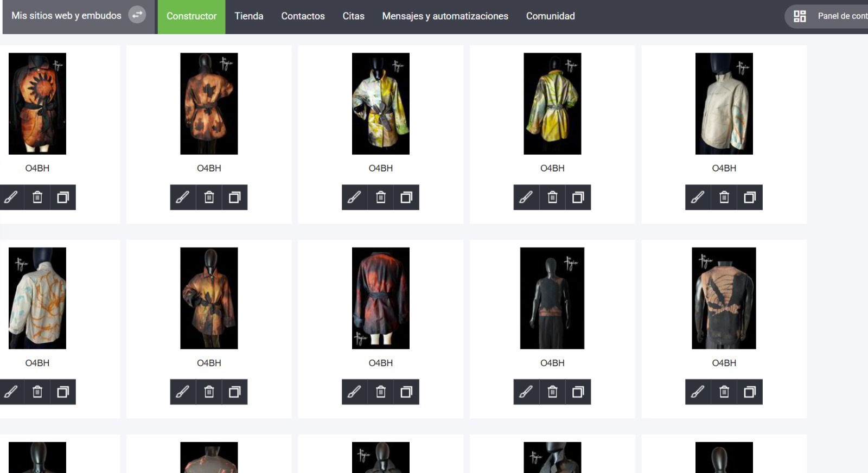The width and height of the screenshot is (868, 473).
Task: Edit the second-row orange belted coat
Action: 183,392
